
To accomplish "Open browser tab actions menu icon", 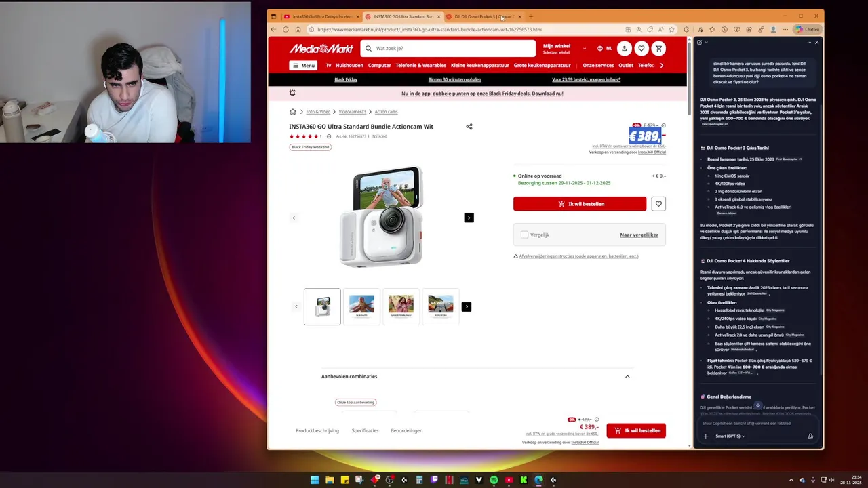I will click(274, 16).
